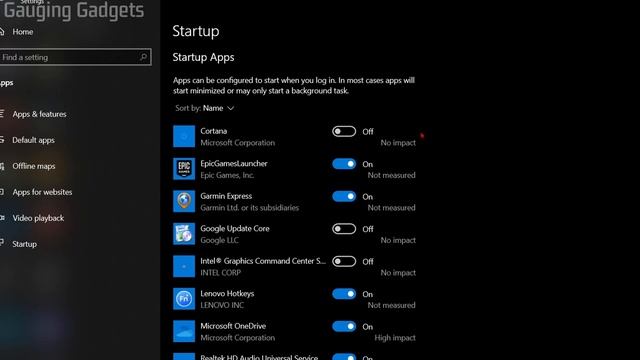This screenshot has height=360, width=640.
Task: Click the search magnifier icon
Action: (x=143, y=57)
